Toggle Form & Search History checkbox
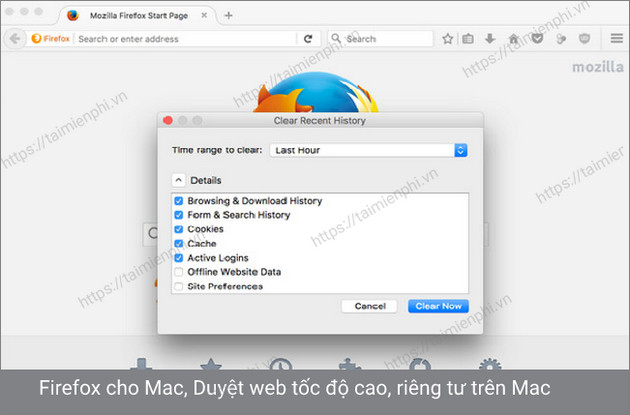 pyautogui.click(x=179, y=215)
